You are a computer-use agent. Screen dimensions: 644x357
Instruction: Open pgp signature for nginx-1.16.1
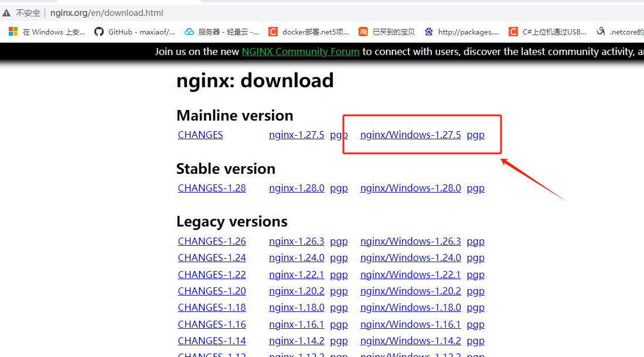pos(339,325)
